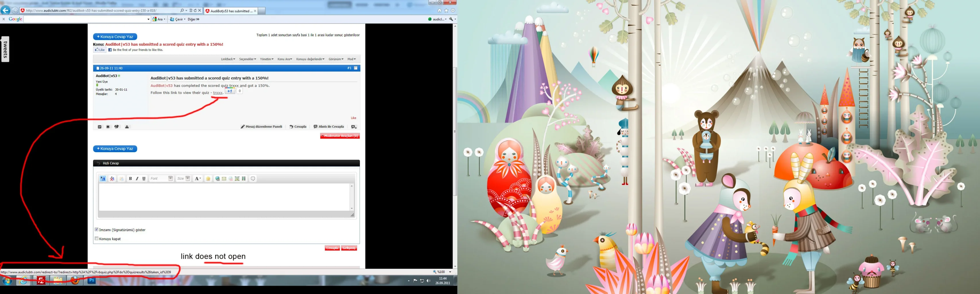Click the multi-quote icon next to Alıntı ile Cevapla
The width and height of the screenshot is (980, 294).
pos(354,127)
